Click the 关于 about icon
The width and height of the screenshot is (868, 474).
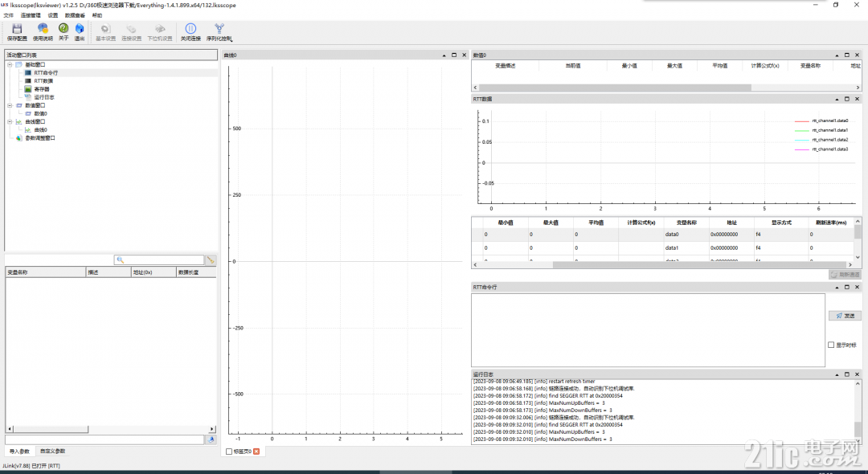click(x=63, y=32)
